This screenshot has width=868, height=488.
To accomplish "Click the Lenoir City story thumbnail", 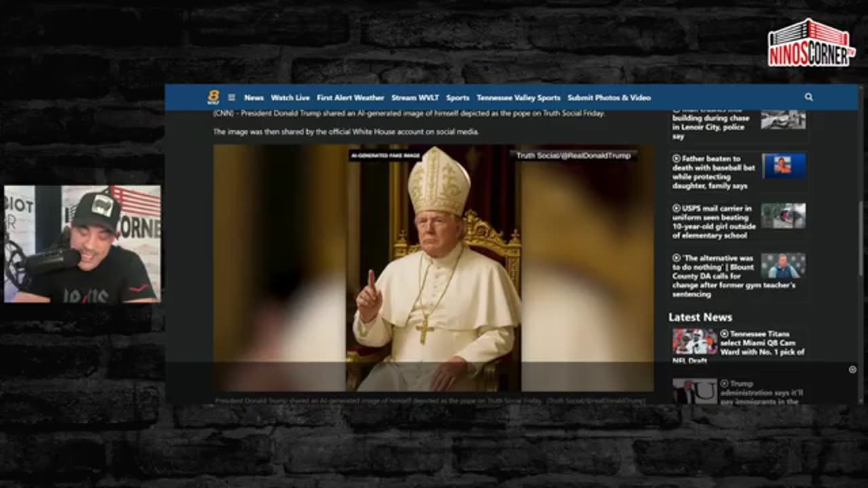I will pos(783,119).
